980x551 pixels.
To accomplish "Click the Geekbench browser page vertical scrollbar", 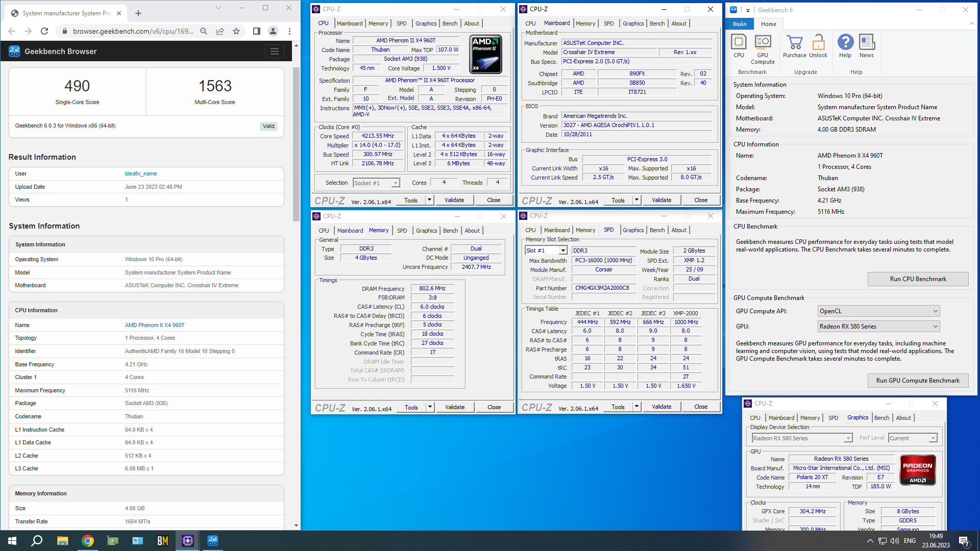I will pyautogui.click(x=296, y=144).
